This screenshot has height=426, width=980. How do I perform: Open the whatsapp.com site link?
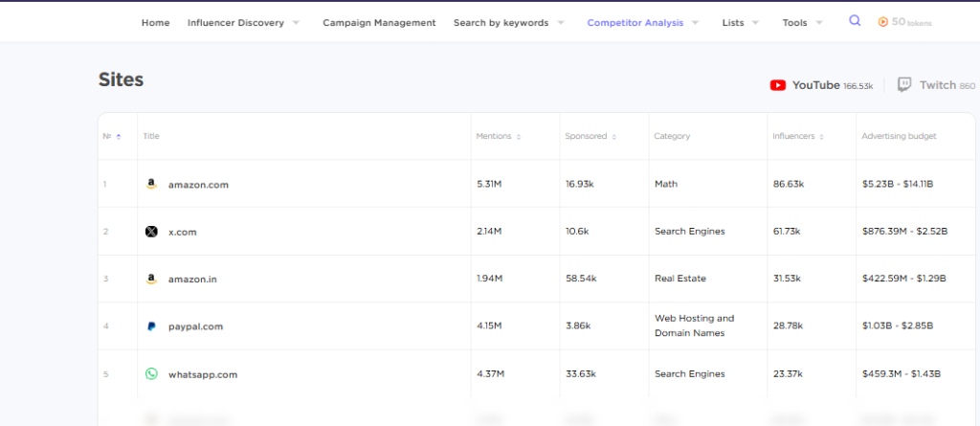click(x=203, y=374)
